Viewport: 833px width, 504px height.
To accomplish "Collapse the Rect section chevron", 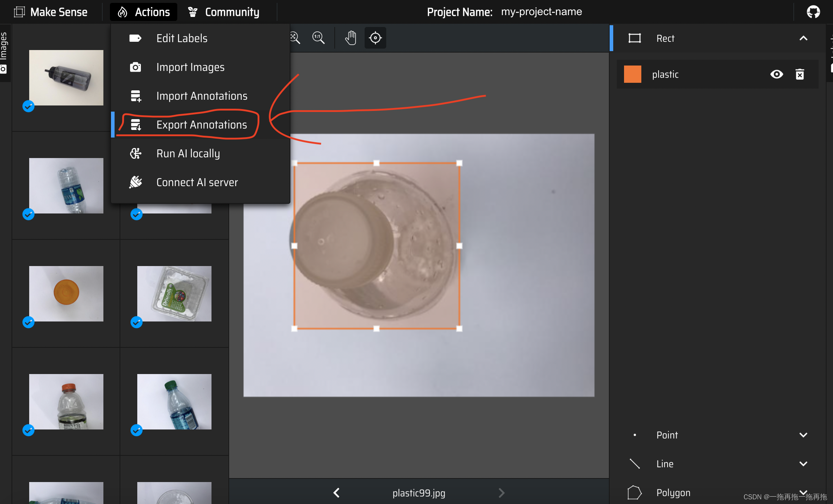I will [x=803, y=38].
